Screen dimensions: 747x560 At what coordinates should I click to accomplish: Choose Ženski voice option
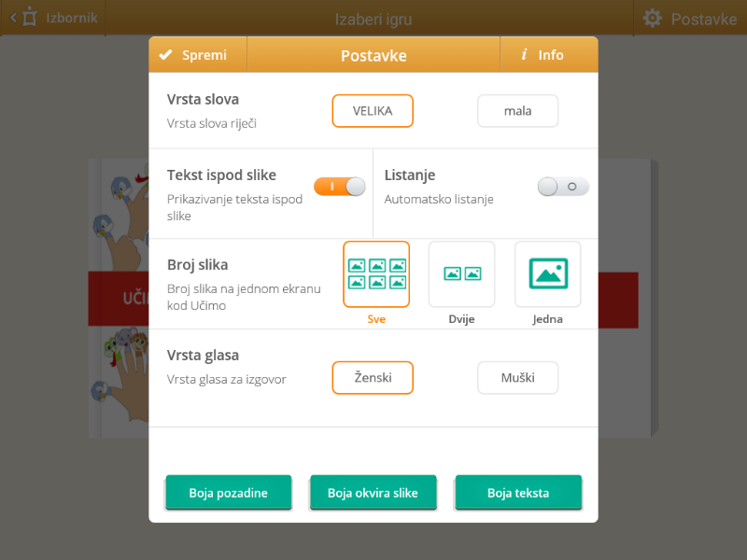click(373, 378)
